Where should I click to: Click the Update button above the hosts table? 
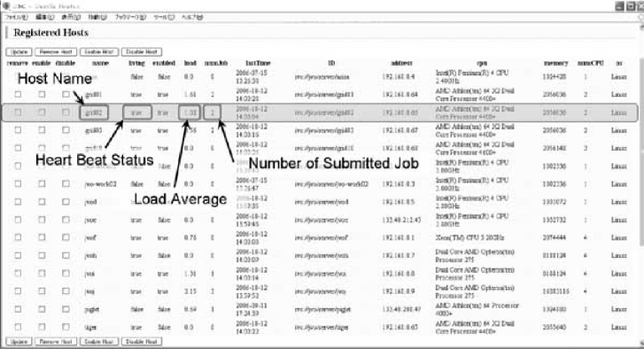point(19,52)
